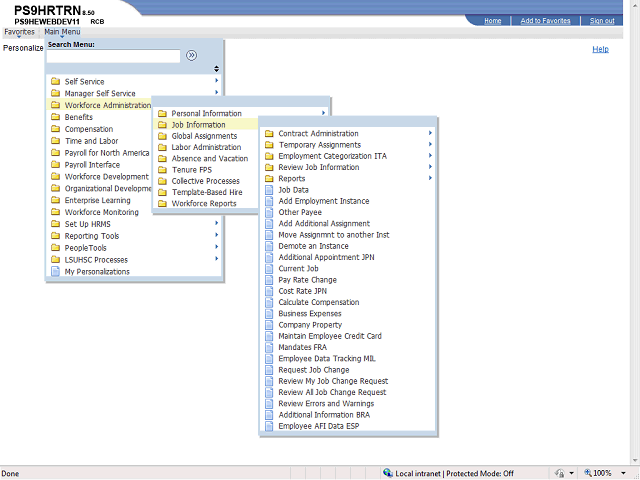Click the Job Data page icon

269,190
